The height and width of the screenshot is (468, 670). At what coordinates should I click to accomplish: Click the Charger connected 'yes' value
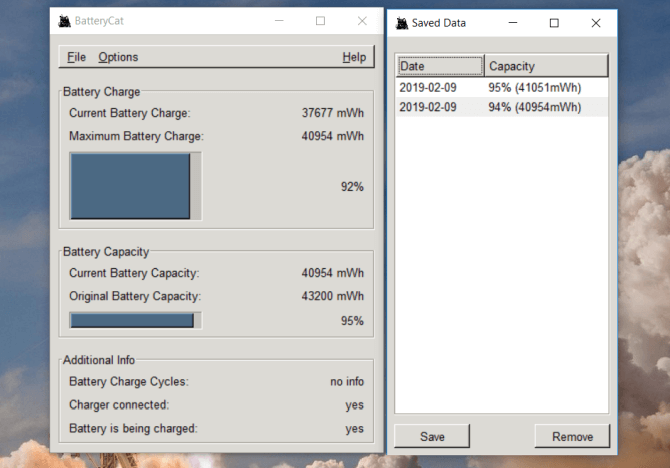click(x=355, y=405)
